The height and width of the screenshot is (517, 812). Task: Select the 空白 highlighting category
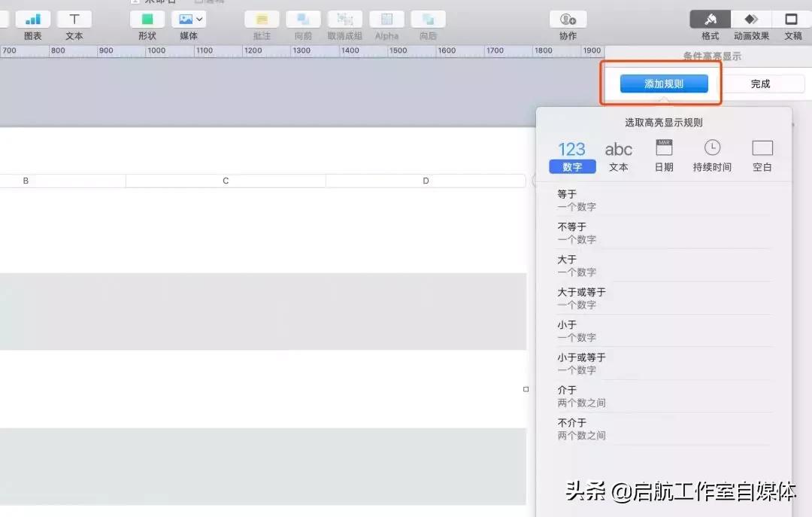click(x=762, y=156)
